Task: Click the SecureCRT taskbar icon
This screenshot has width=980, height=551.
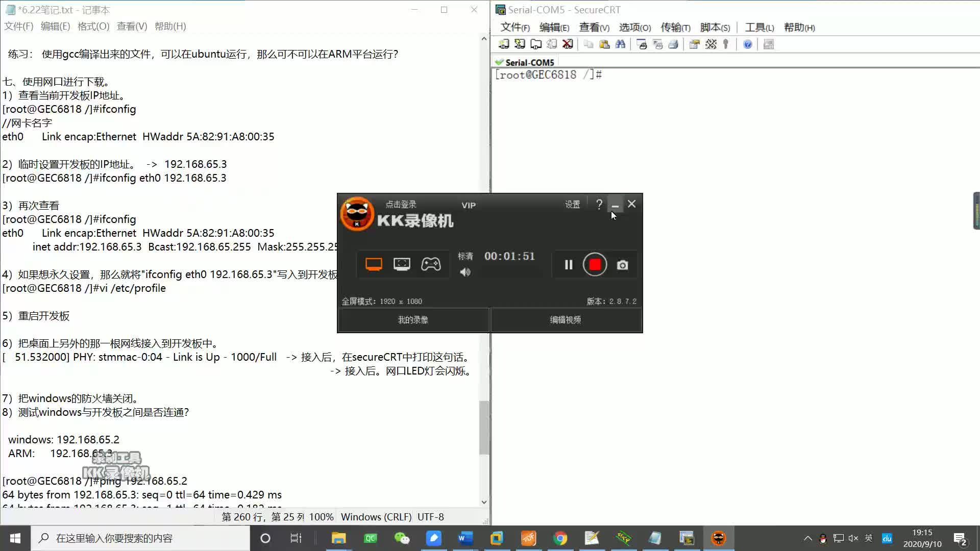Action: tap(687, 538)
